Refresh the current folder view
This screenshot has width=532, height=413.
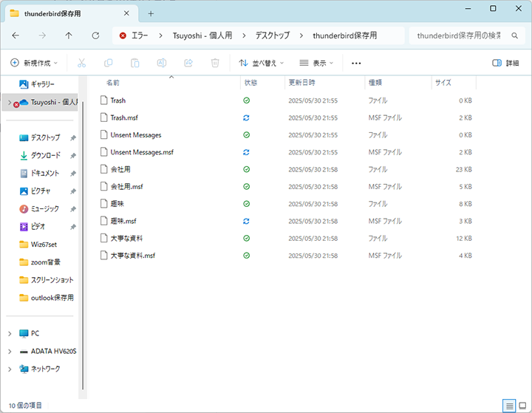[95, 35]
